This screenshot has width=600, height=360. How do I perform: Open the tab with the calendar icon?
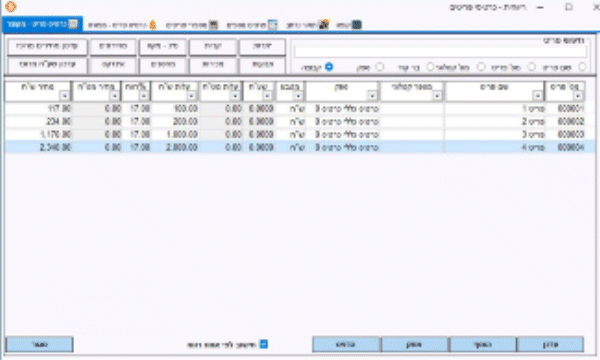pos(252,25)
